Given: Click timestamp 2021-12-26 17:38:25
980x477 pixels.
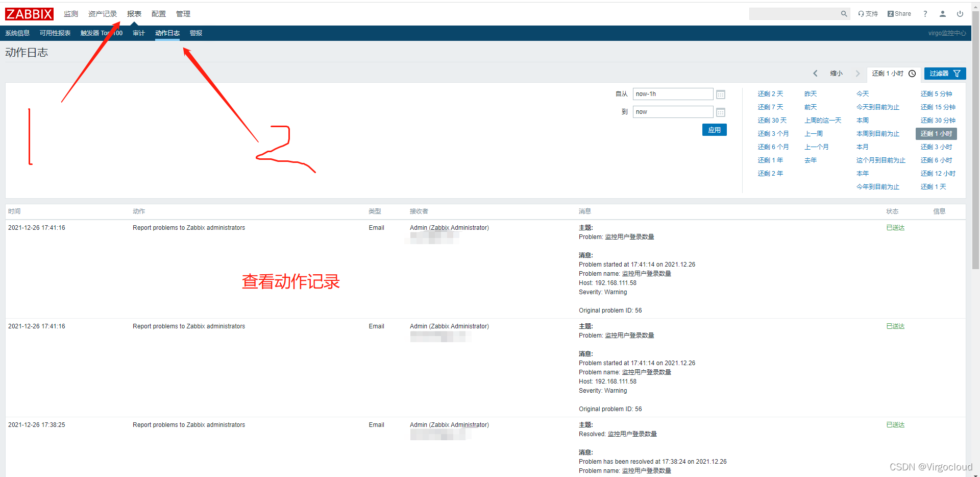Looking at the screenshot, I should [x=37, y=425].
